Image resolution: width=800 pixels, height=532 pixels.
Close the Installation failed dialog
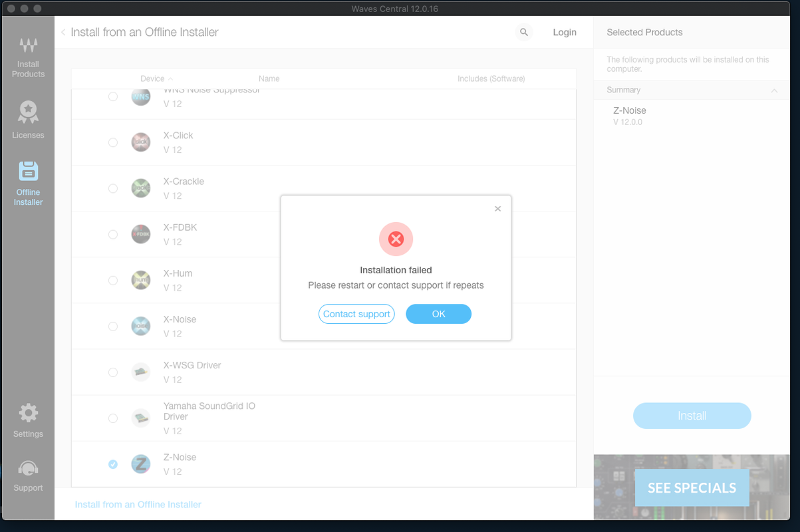click(497, 209)
